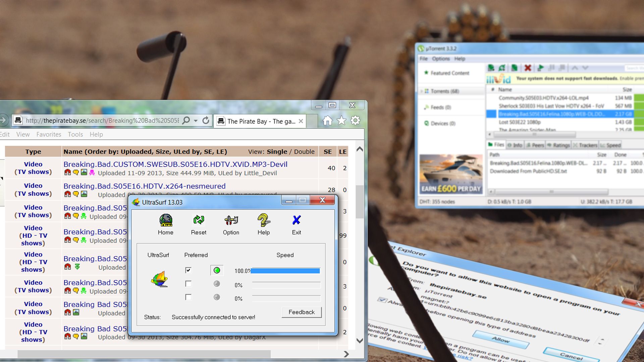Image resolution: width=644 pixels, height=362 pixels.
Task: Open the browser Tools menu
Action: coord(75,135)
